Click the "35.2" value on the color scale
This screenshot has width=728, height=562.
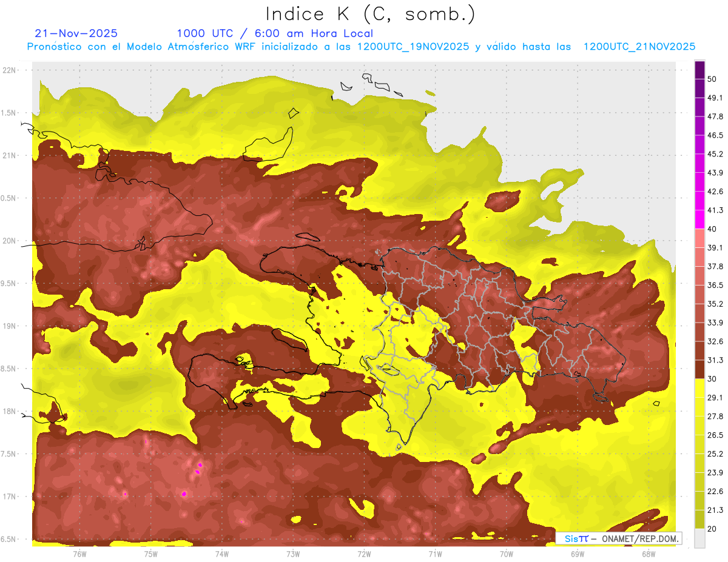tap(715, 304)
